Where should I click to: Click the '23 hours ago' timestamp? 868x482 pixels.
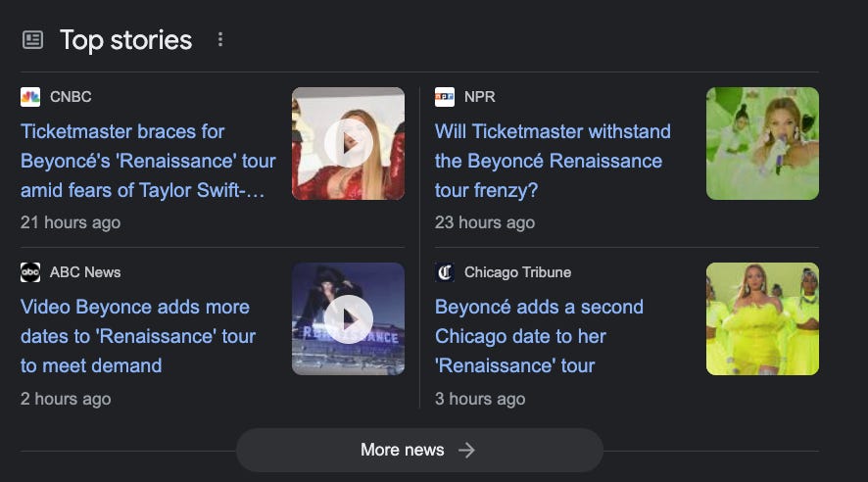pyautogui.click(x=484, y=222)
